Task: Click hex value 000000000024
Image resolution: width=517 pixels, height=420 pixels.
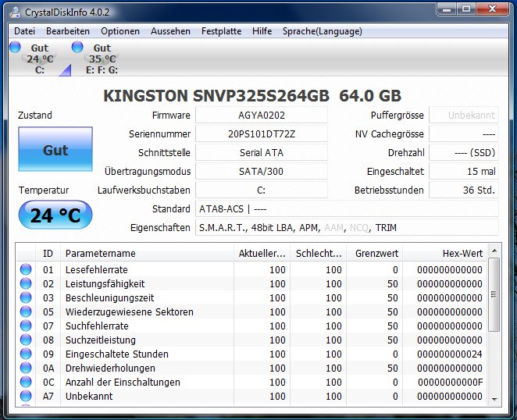Action: (x=450, y=354)
